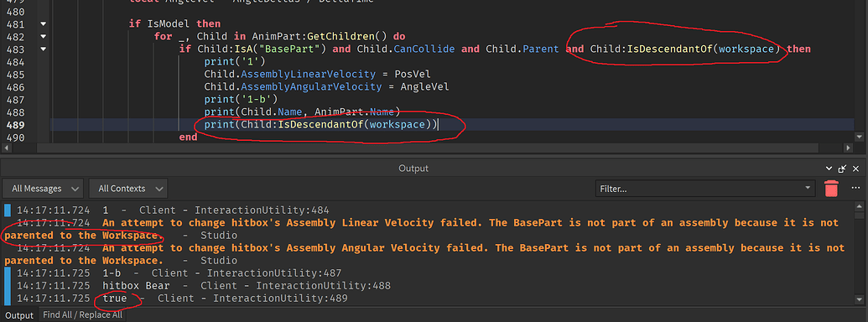Click line number 483 in the gutter

click(x=14, y=49)
